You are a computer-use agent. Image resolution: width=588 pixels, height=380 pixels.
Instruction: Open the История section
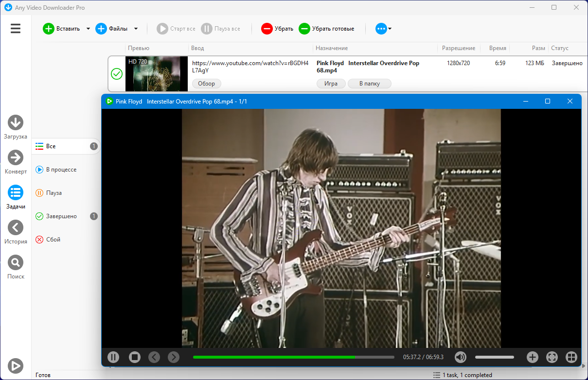pos(16,232)
